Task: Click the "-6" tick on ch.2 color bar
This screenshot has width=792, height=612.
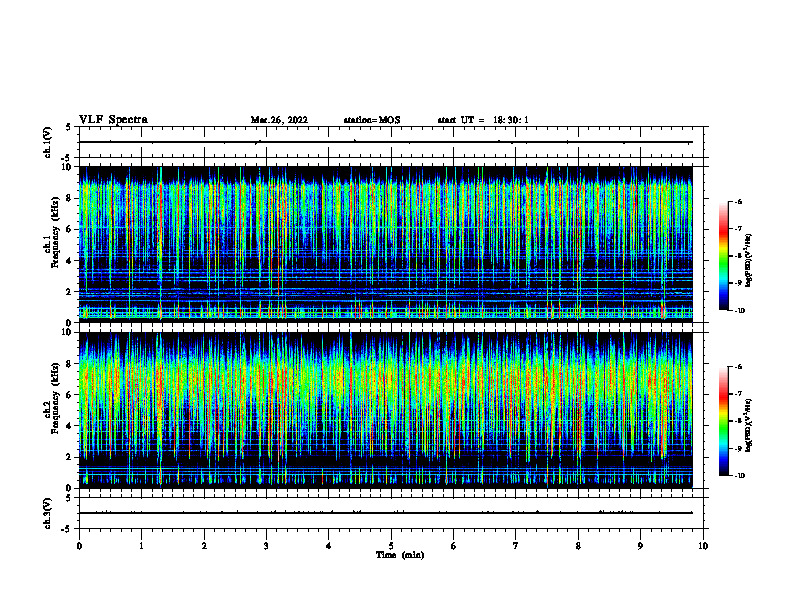Action: coord(738,367)
